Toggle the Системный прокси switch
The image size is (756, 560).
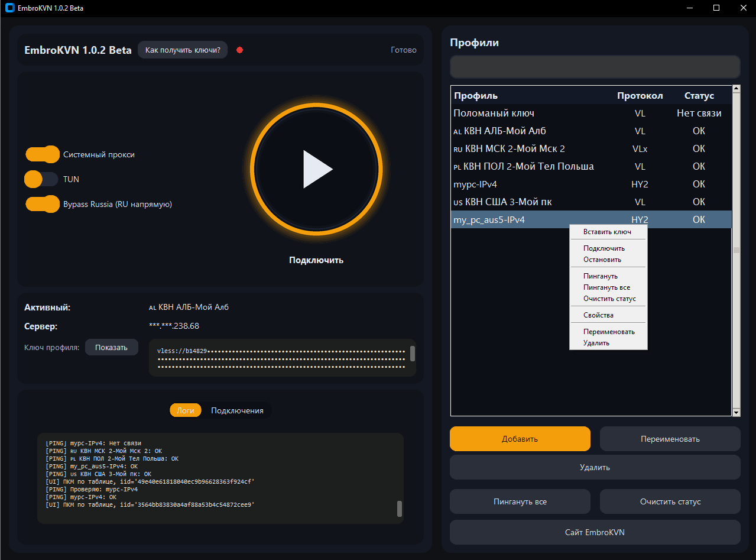click(x=43, y=154)
